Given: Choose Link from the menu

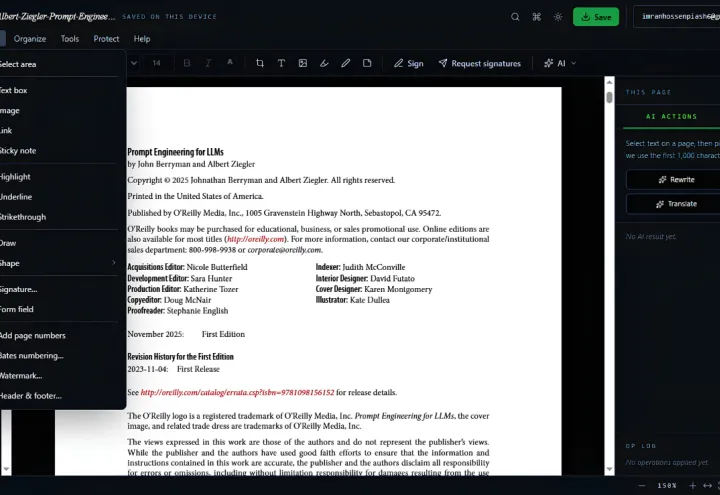Looking at the screenshot, I should (61, 130).
